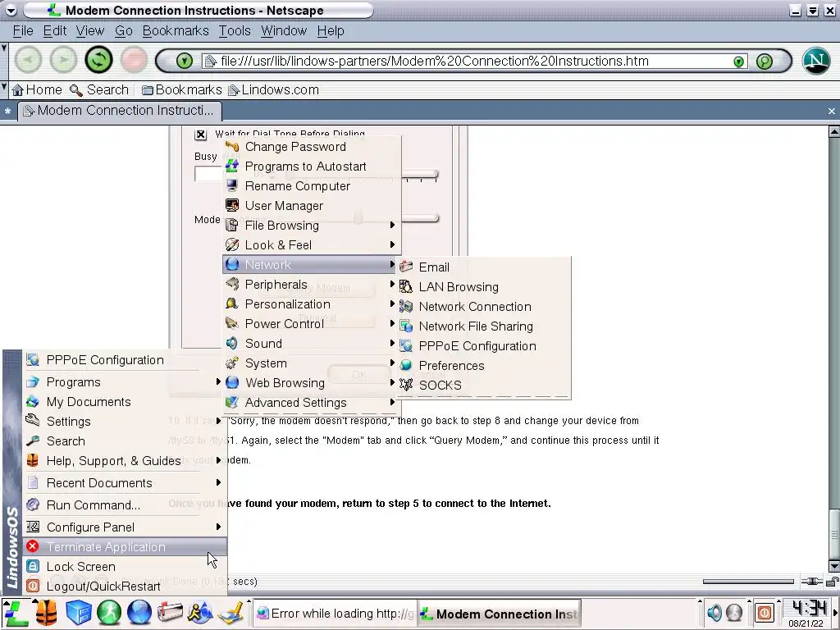This screenshot has width=840, height=630.
Task: Expand the Peripherals submenu
Action: point(311,285)
